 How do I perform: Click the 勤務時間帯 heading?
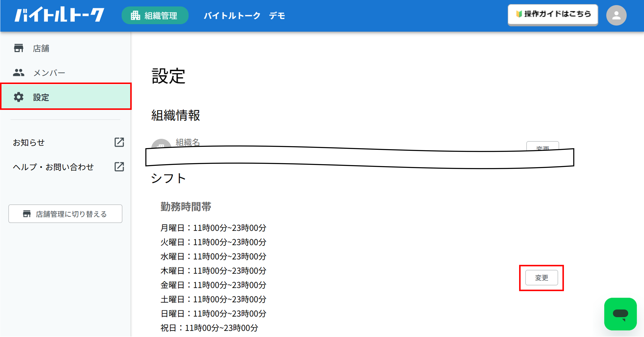(186, 207)
